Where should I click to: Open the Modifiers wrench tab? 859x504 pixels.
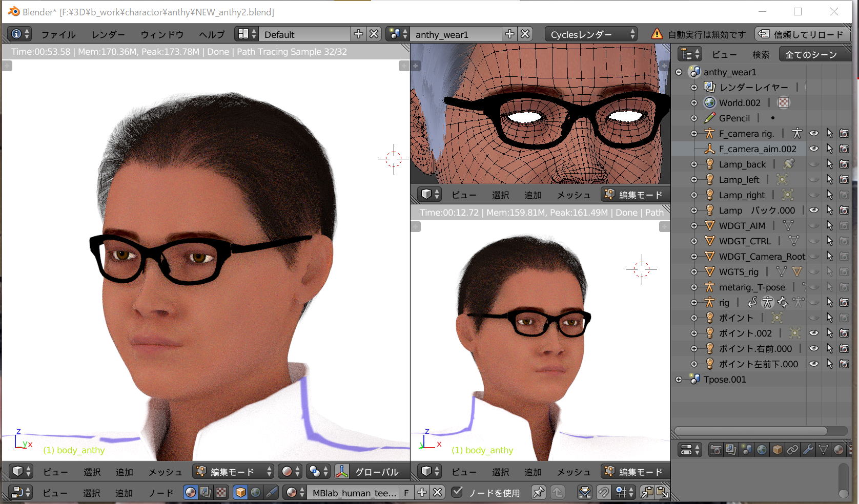808,450
